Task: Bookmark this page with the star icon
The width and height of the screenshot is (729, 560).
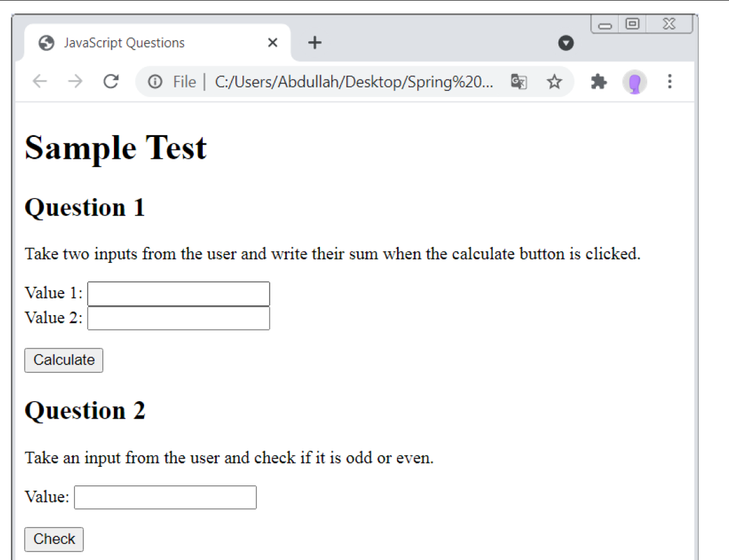Action: pos(554,82)
